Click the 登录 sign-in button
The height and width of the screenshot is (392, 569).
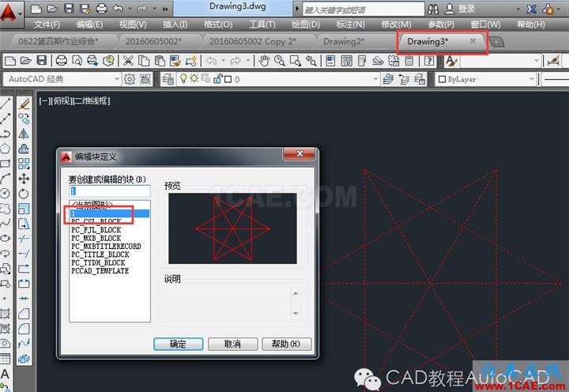click(x=461, y=9)
